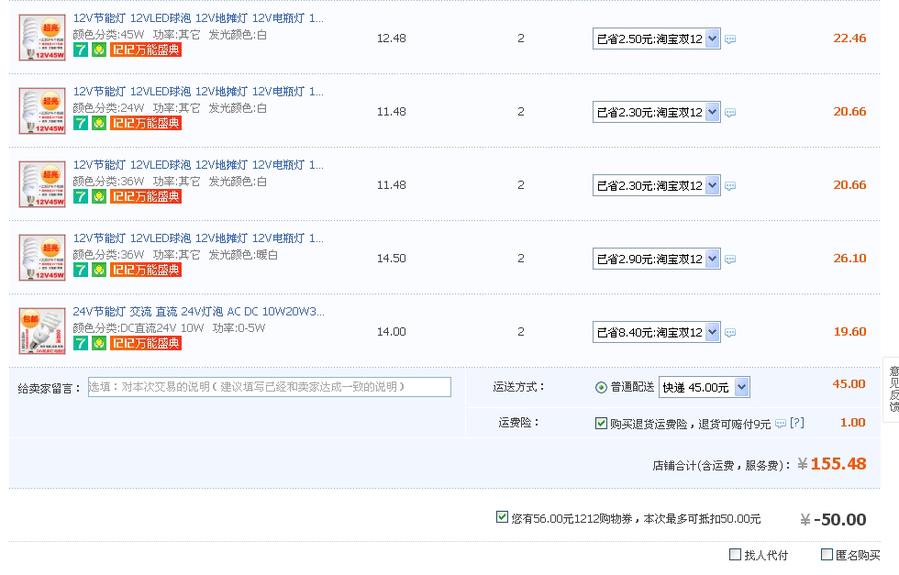Enable the 匿名购买 checkbox
This screenshot has height=575, width=899.
click(x=827, y=555)
